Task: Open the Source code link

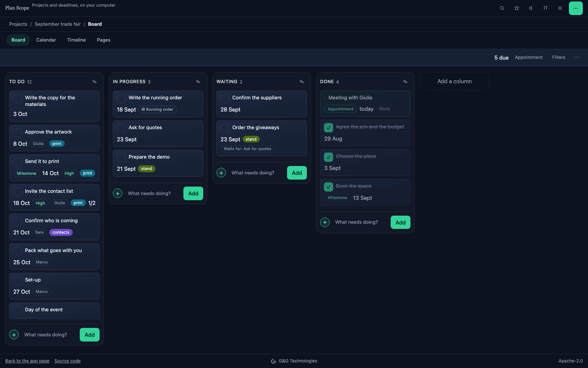Action: pyautogui.click(x=68, y=361)
